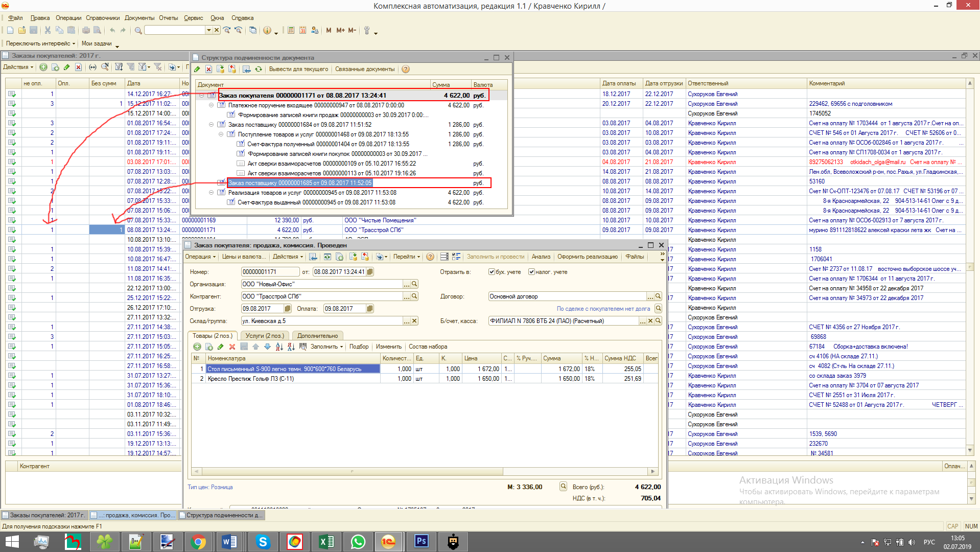The image size is (980, 552).
Task: Open calendar picker next to the Отгрузка date
Action: pos(288,309)
